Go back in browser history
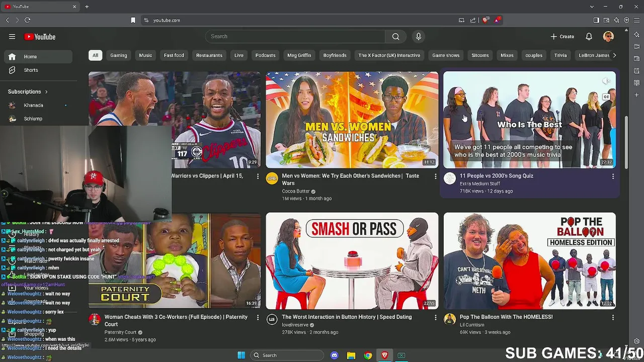Viewport: 644px width, 362px height. 7,20
